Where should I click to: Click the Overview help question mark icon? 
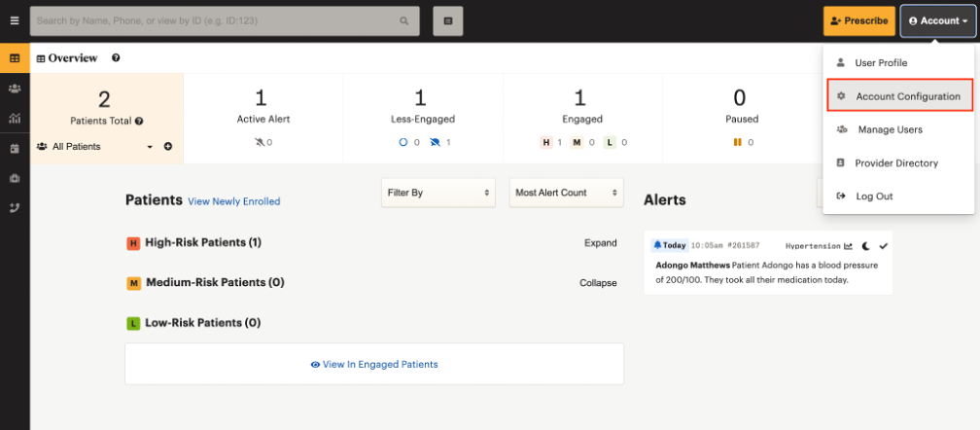(116, 58)
